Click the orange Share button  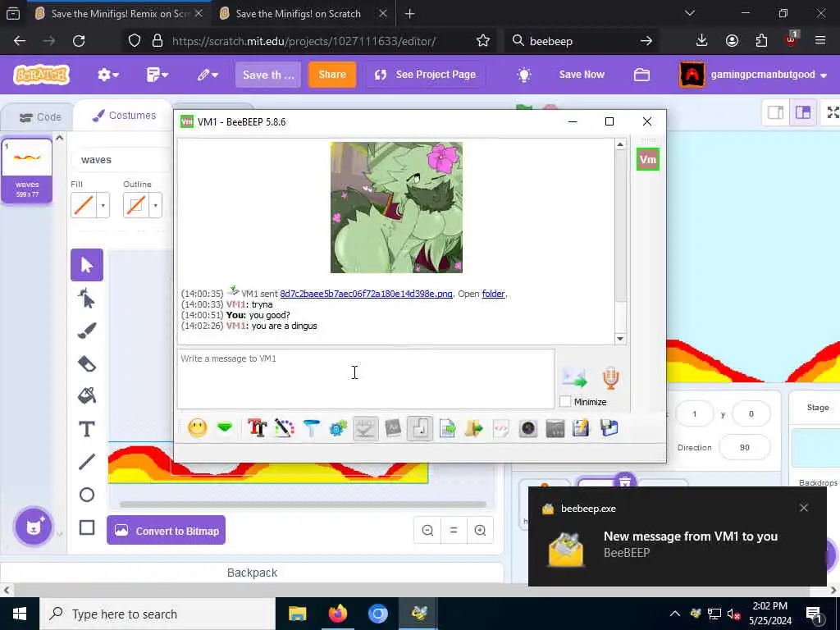[332, 75]
